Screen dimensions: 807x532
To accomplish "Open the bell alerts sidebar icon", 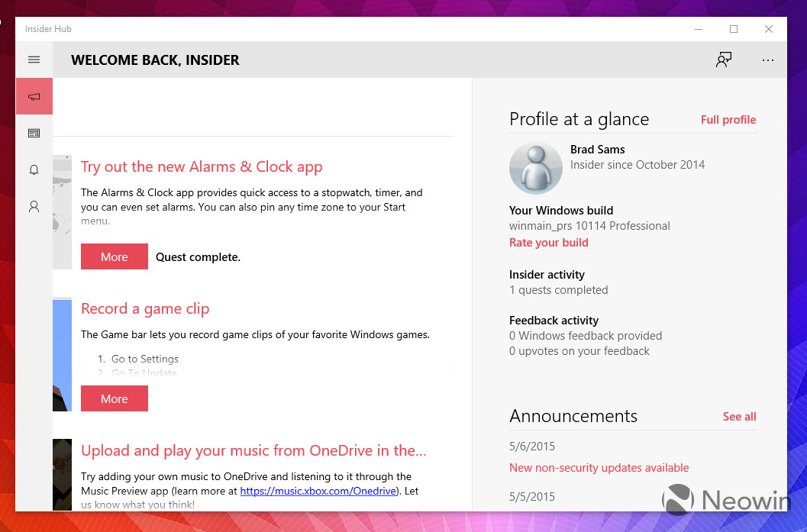I will point(34,169).
